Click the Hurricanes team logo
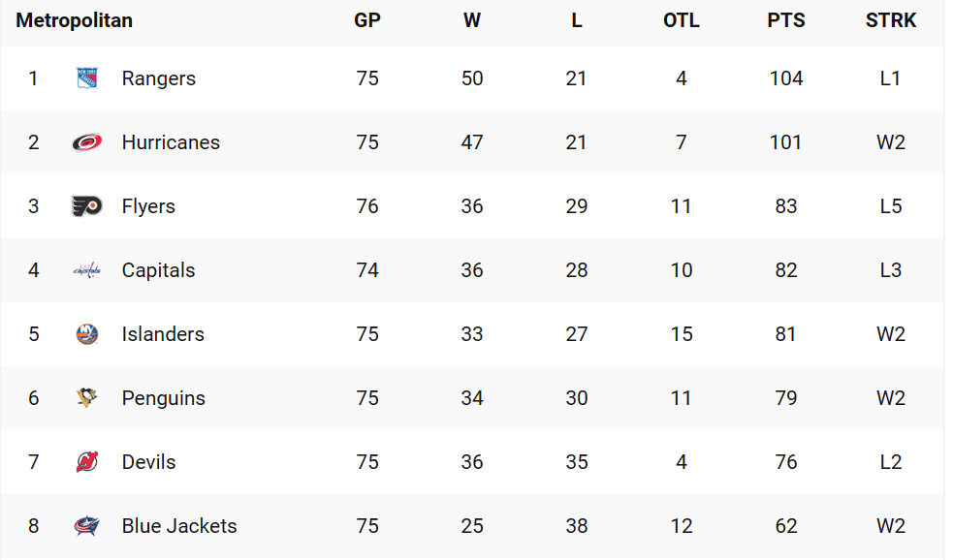953x560 pixels. tap(87, 142)
